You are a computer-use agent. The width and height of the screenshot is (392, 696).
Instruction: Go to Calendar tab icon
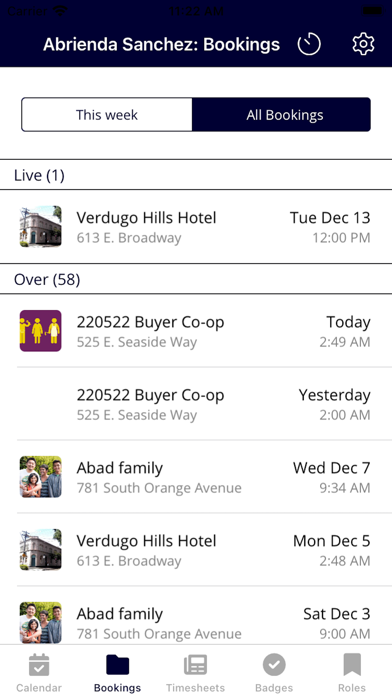click(x=39, y=665)
